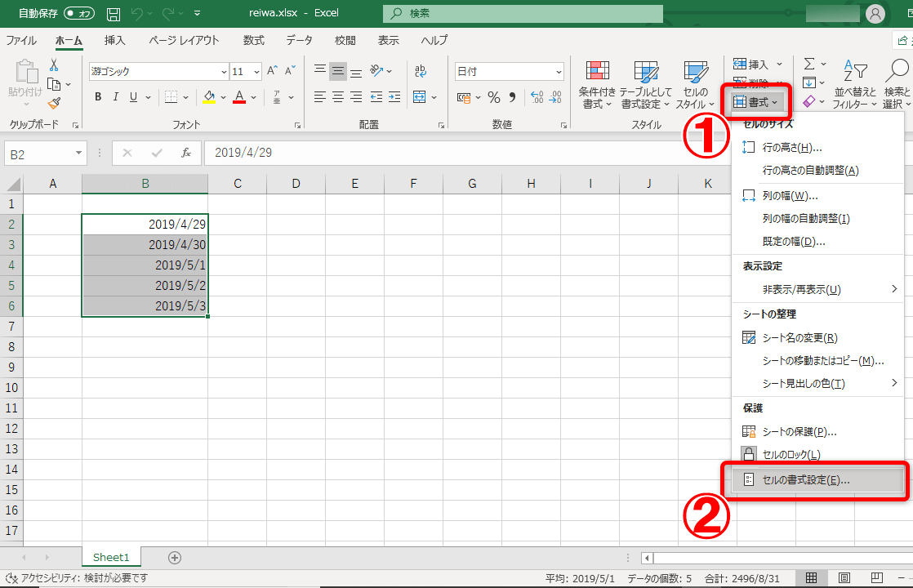Click the decrease font size icon

[x=290, y=71]
